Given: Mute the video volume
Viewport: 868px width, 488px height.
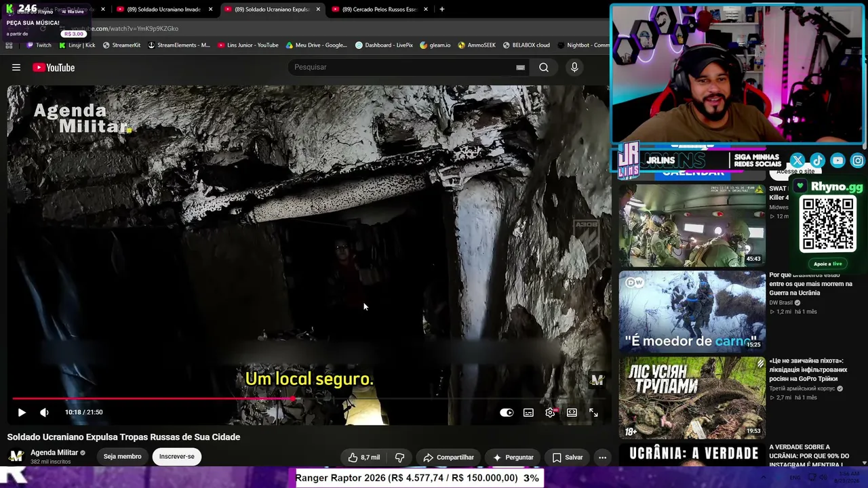Looking at the screenshot, I should [x=44, y=412].
